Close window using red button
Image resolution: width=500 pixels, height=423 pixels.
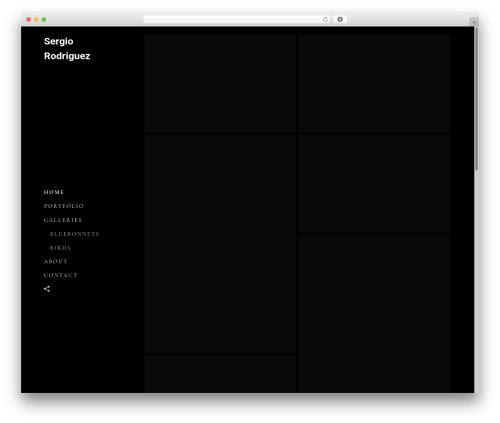tap(29, 19)
